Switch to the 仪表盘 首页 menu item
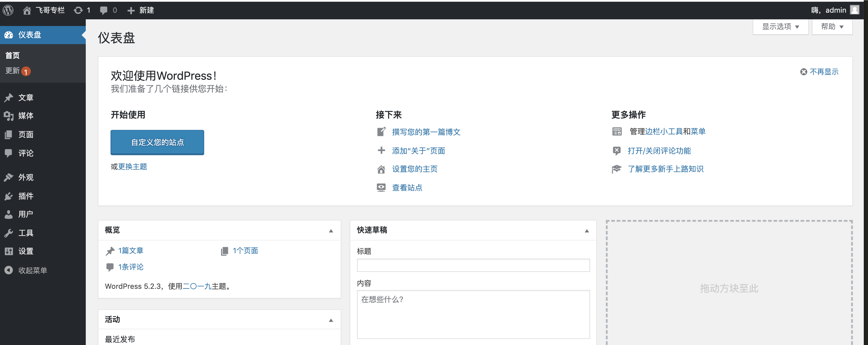 pyautogui.click(x=12, y=55)
